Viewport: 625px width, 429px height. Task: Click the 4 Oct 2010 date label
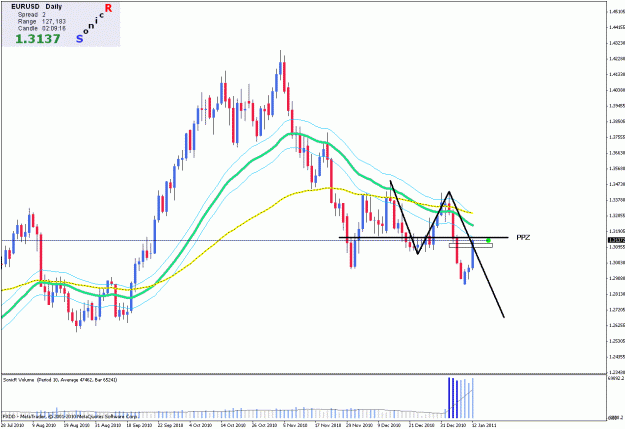click(201, 425)
